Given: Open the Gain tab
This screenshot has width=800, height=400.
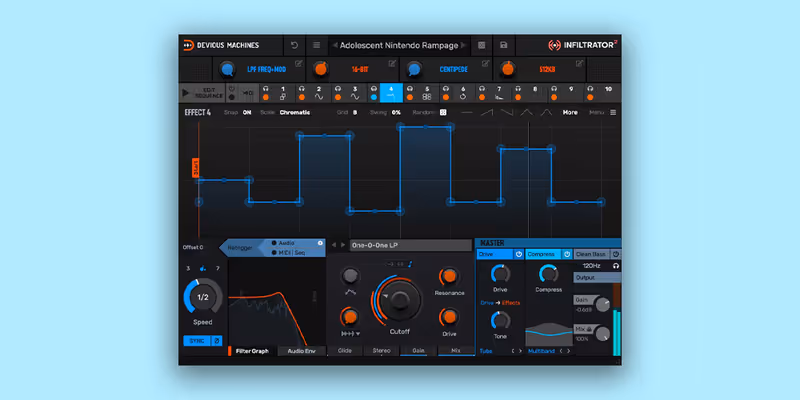Looking at the screenshot, I should [418, 351].
